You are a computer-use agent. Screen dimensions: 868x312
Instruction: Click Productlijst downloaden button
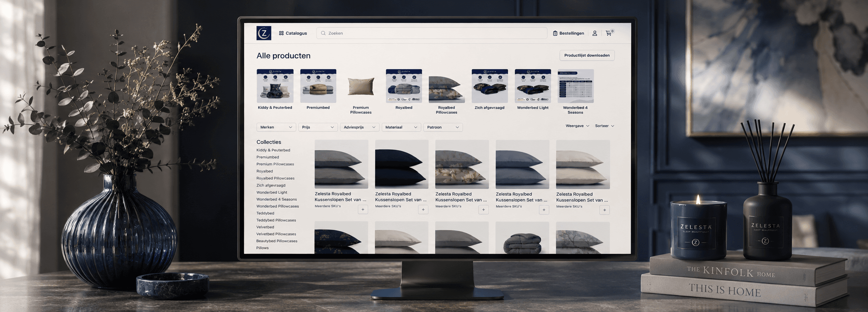point(587,55)
